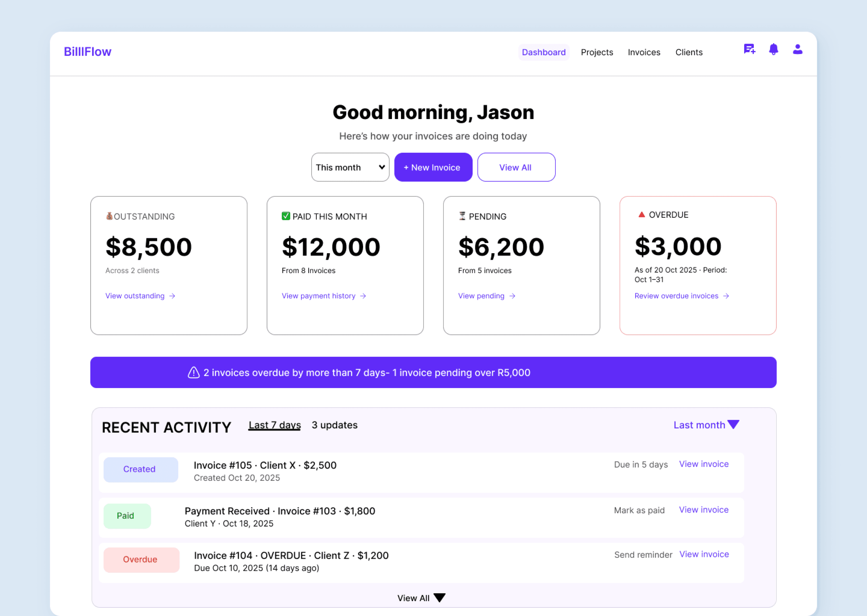Screen dimensions: 867x616
Task: Click the overdue red warning triangle icon
Action: point(642,215)
